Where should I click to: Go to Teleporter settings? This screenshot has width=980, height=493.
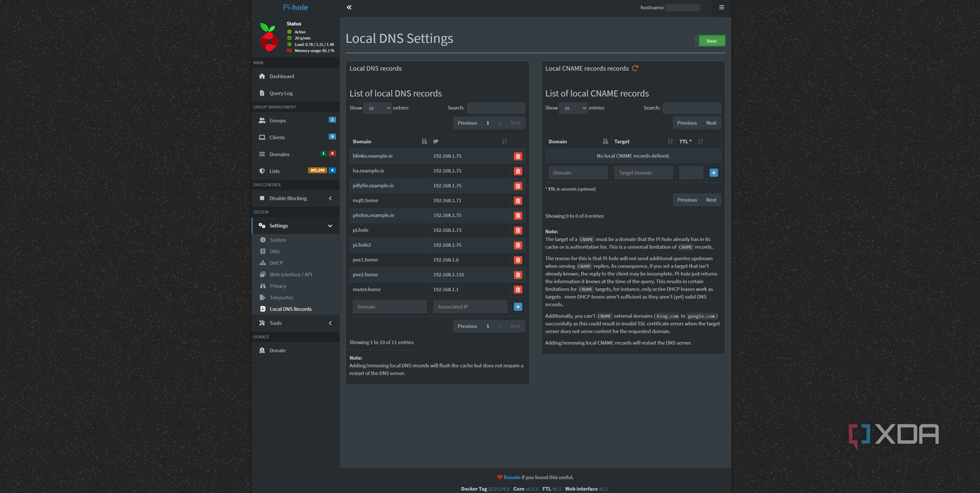282,297
